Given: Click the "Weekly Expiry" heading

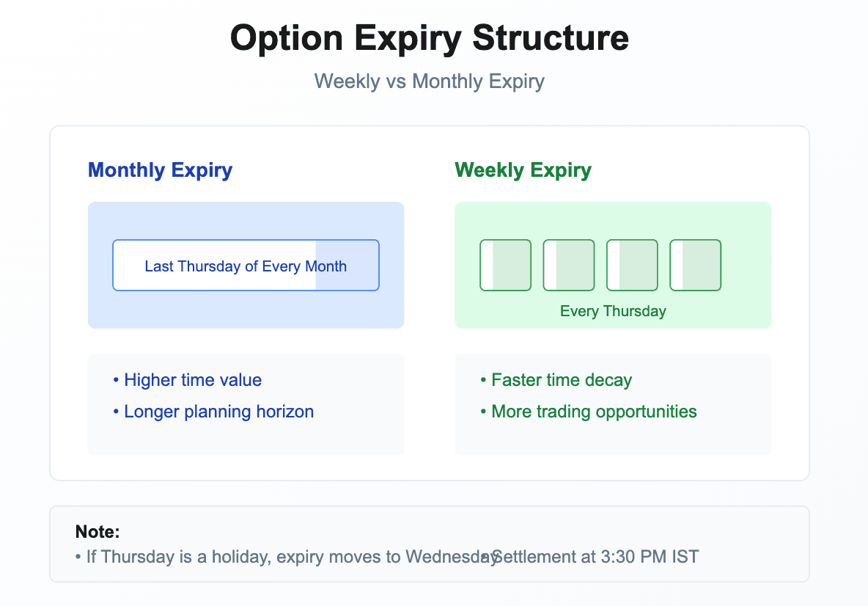Looking at the screenshot, I should (x=523, y=170).
